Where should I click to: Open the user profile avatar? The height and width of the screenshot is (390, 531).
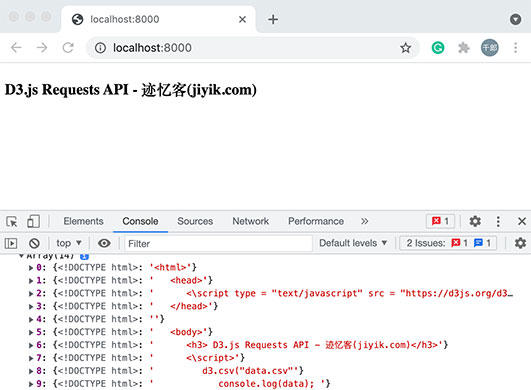(489, 48)
